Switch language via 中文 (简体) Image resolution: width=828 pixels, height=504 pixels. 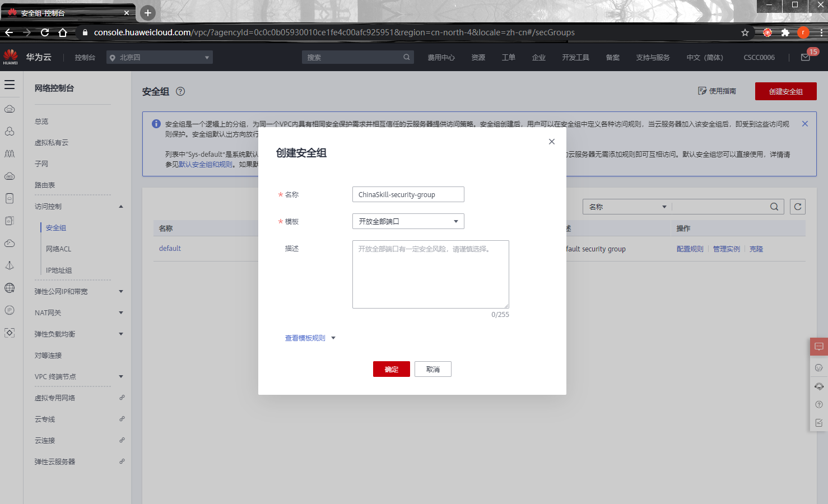pos(705,57)
